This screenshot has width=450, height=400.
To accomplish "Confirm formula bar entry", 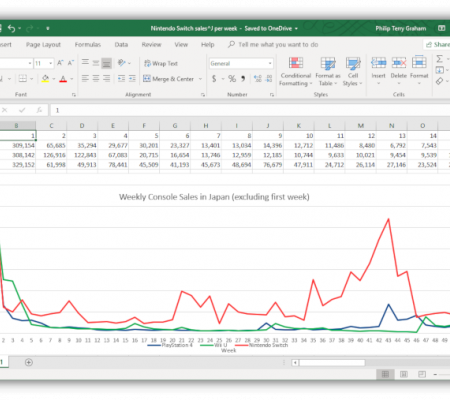I will (22, 110).
